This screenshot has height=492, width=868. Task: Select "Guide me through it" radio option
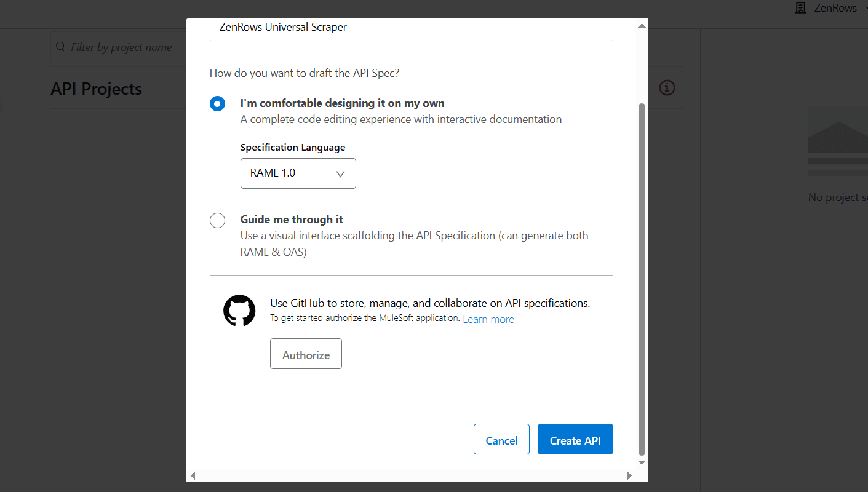[217, 220]
